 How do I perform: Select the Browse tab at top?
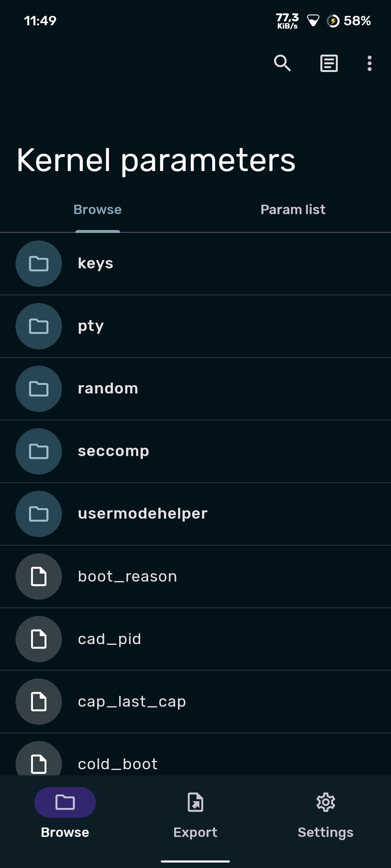point(98,210)
